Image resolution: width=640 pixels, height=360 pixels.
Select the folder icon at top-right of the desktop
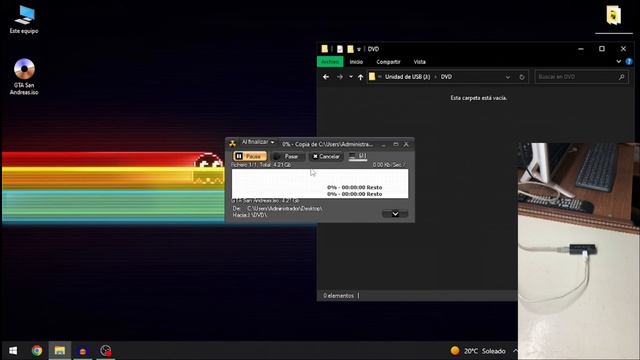(x=613, y=16)
